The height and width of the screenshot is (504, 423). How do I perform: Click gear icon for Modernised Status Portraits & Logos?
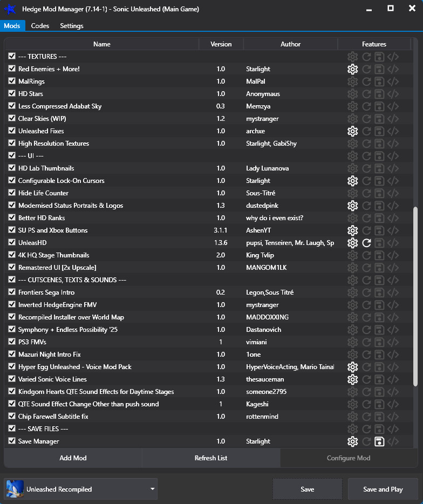[352, 206]
